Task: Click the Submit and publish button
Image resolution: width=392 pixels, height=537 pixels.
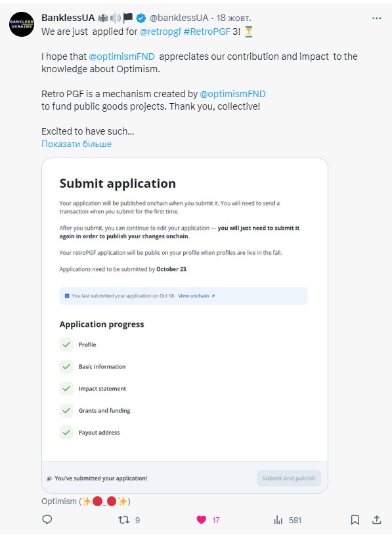Action: tap(289, 478)
